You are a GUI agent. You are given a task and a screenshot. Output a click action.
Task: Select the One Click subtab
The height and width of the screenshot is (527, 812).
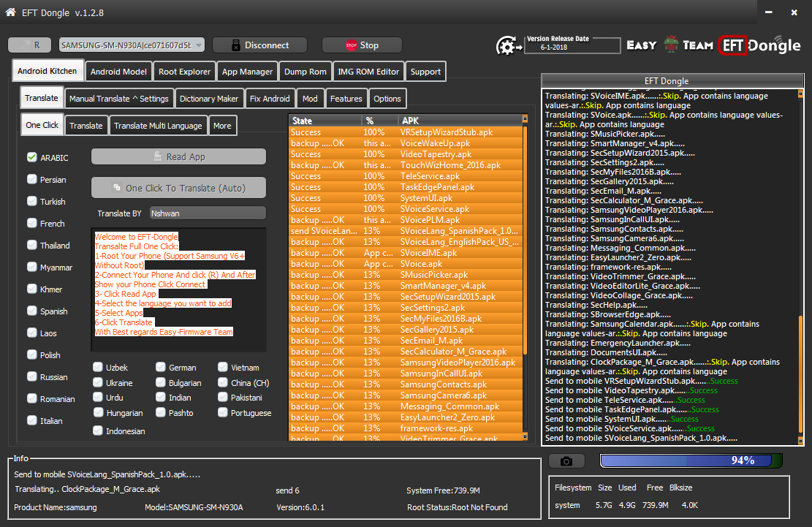pos(42,125)
